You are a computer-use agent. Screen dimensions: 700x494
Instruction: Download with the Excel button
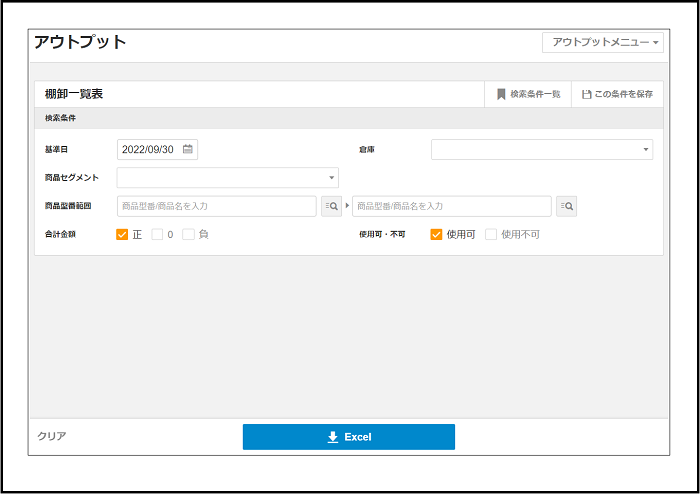click(x=349, y=437)
